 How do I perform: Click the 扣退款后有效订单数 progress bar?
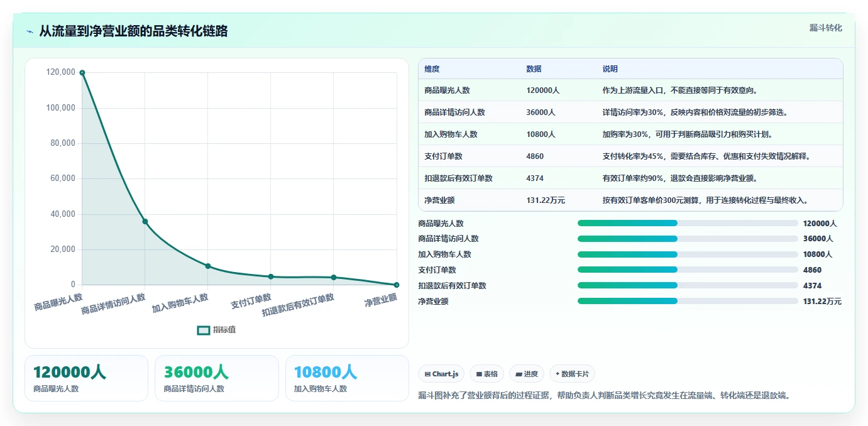[x=688, y=285]
